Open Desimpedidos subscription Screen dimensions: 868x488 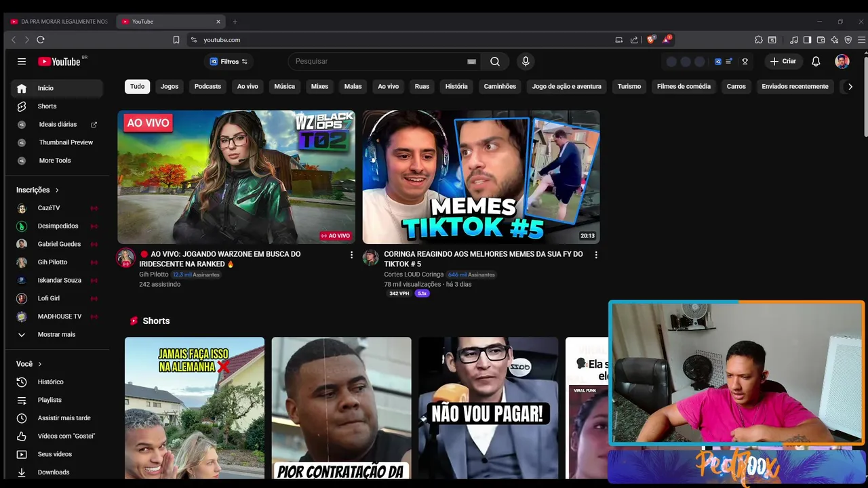[57, 226]
